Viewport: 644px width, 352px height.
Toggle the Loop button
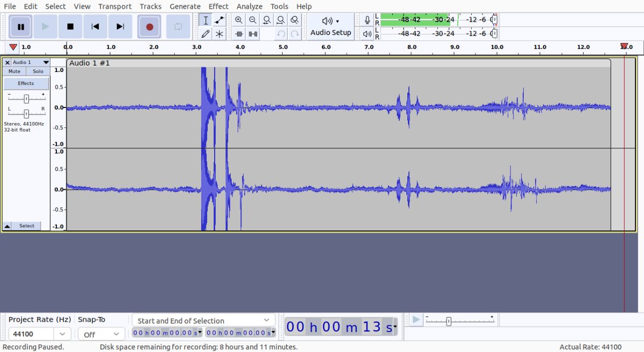click(178, 26)
